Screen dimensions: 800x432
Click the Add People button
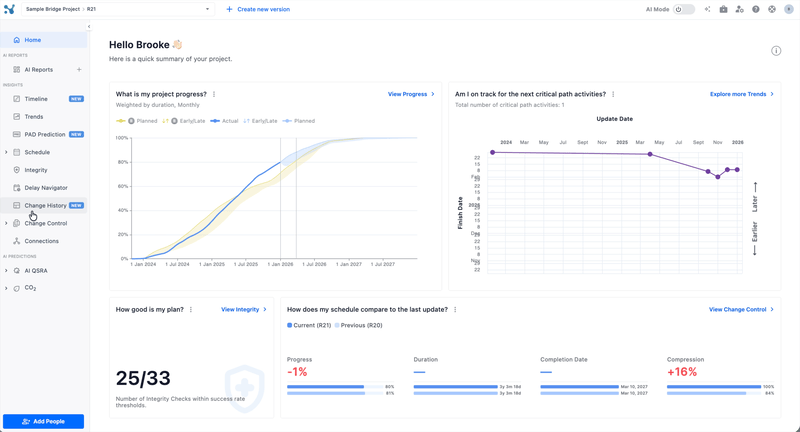pos(43,422)
